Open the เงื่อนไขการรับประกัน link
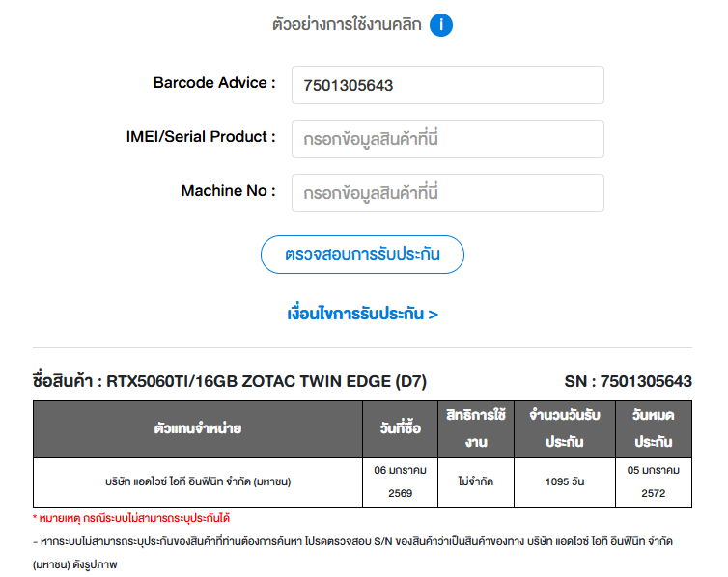Viewport: 728px width, 577px height. [x=363, y=315]
